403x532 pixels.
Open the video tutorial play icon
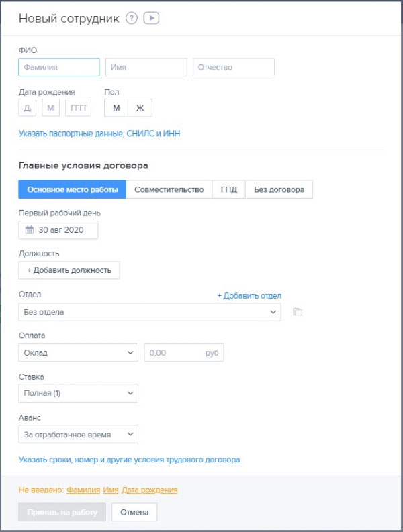[x=151, y=19]
